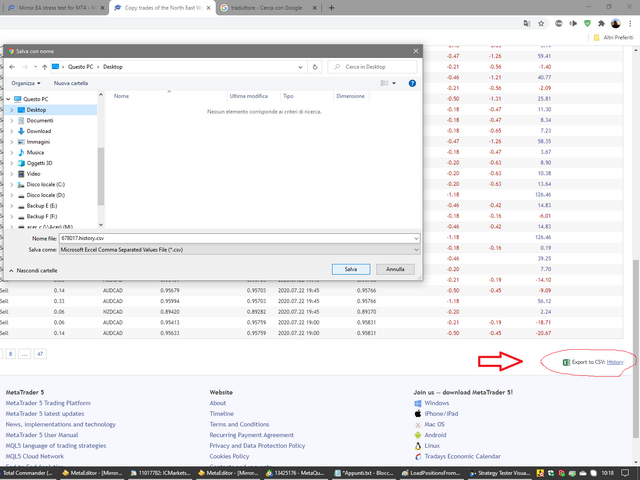Image resolution: width=640 pixels, height=480 pixels.
Task: Click the Tradays Economic Calendar link
Action: pyautogui.click(x=462, y=456)
